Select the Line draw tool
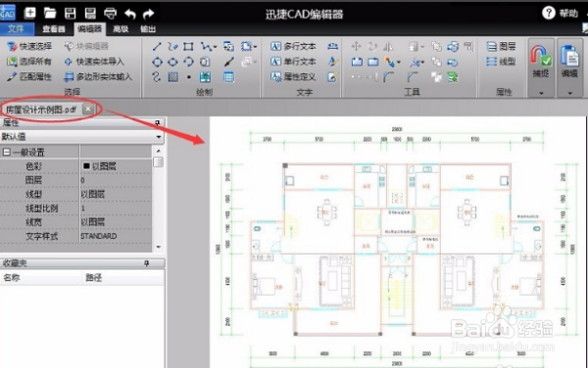This screenshot has width=588, height=368. 157,46
